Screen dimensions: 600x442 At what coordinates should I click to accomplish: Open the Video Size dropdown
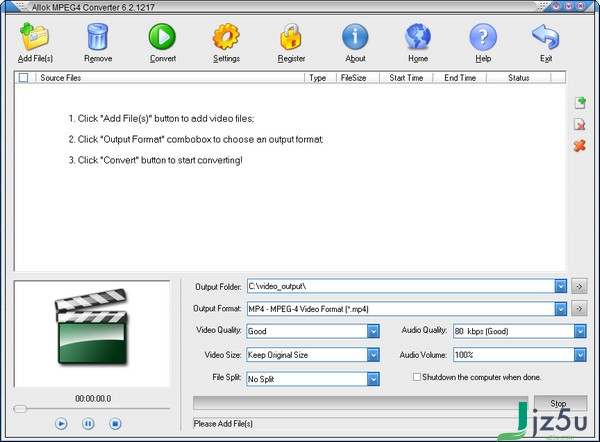coord(373,355)
